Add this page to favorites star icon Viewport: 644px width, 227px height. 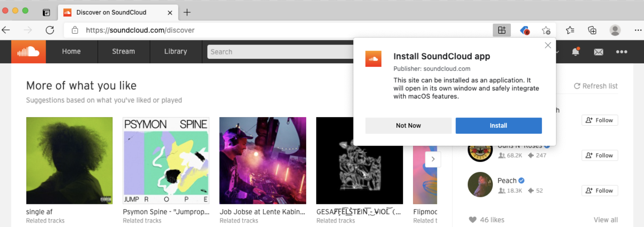pyautogui.click(x=546, y=30)
